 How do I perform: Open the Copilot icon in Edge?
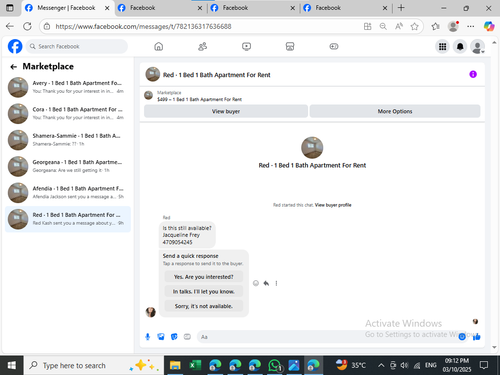tap(489, 26)
